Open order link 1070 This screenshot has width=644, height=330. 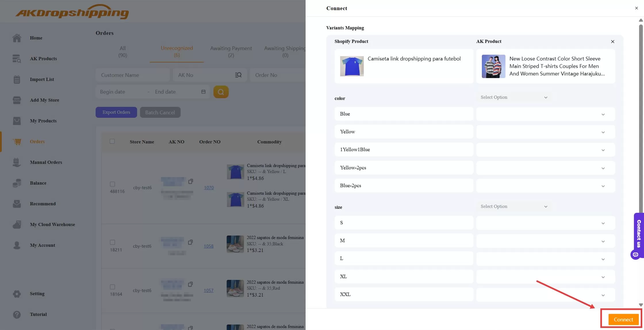209,187
